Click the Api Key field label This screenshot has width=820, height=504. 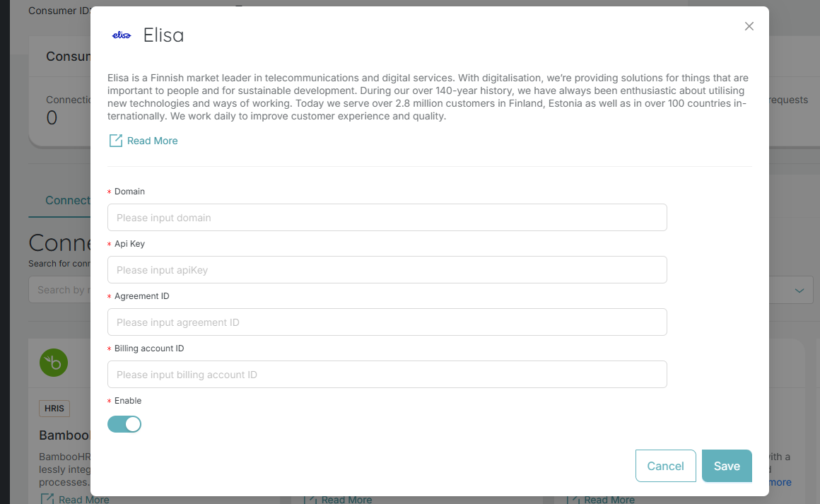[x=129, y=244]
